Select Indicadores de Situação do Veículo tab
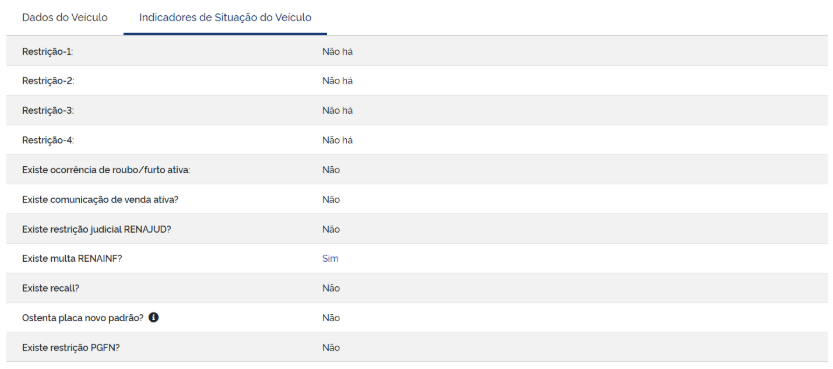This screenshot has height=369, width=833. pyautogui.click(x=225, y=18)
